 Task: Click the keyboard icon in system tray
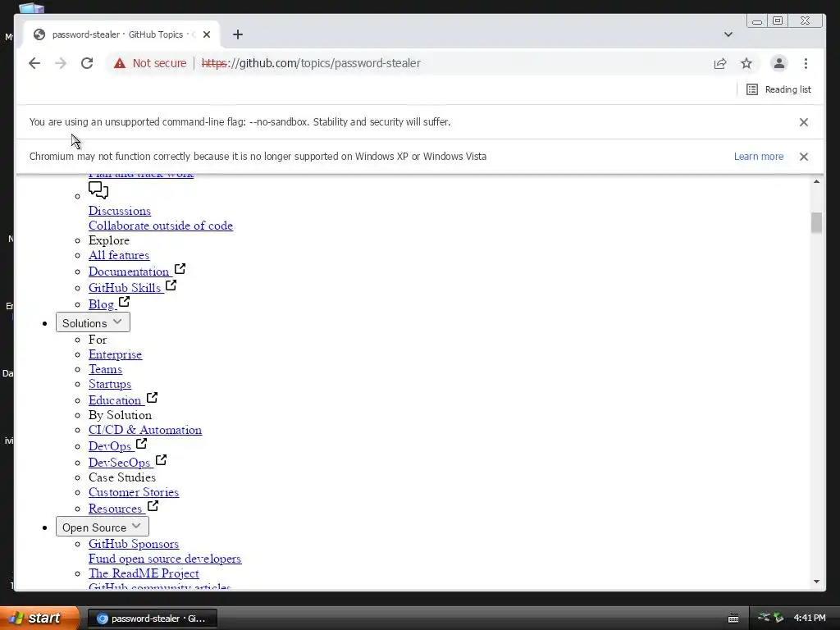tap(733, 619)
